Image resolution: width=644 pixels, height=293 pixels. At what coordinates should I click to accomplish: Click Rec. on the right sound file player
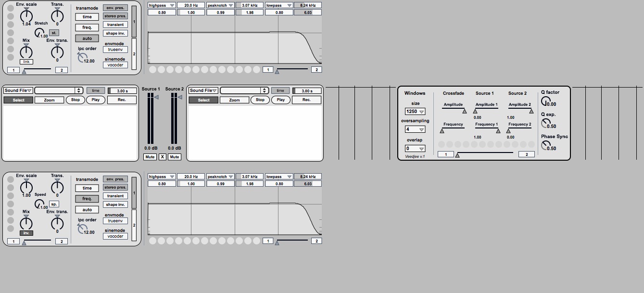(306, 100)
